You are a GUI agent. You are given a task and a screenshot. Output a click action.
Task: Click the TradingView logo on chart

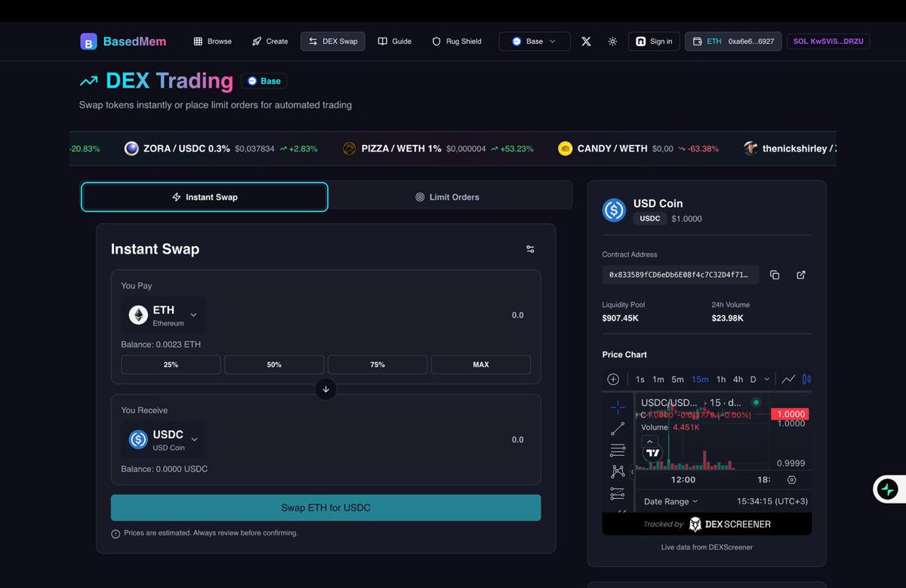(652, 453)
